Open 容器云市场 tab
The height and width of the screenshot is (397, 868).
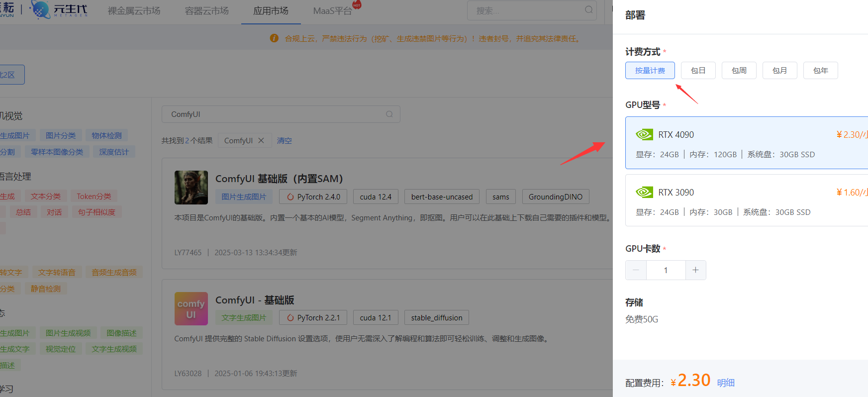coord(206,10)
